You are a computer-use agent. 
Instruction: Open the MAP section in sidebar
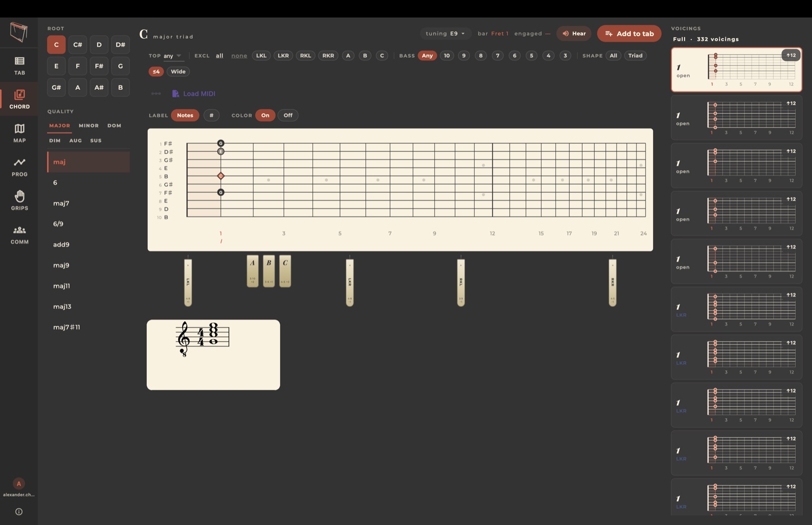pyautogui.click(x=19, y=133)
